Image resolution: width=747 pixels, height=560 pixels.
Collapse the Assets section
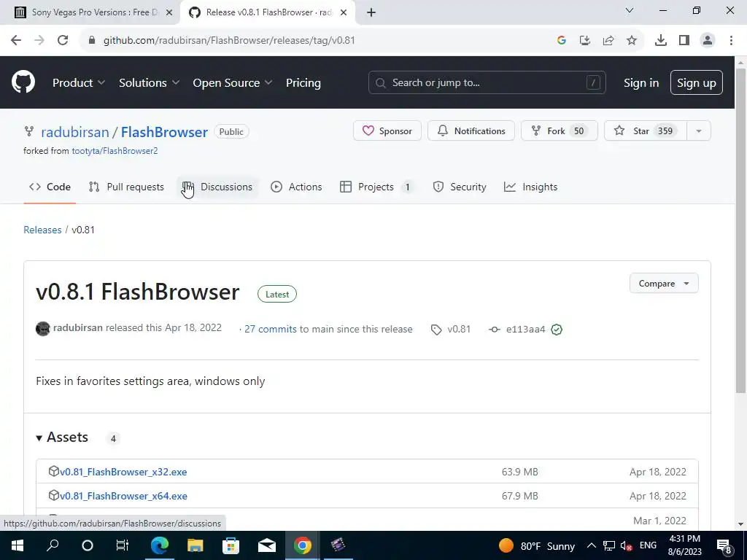pos(62,437)
